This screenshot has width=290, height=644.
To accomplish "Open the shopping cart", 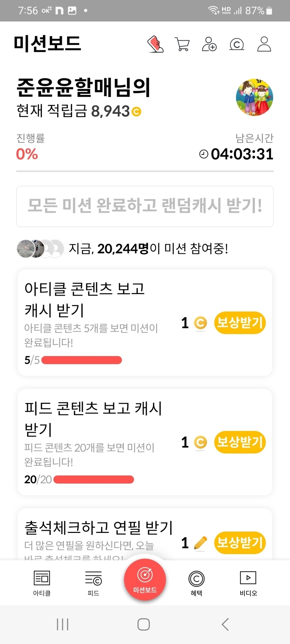I will (x=182, y=44).
